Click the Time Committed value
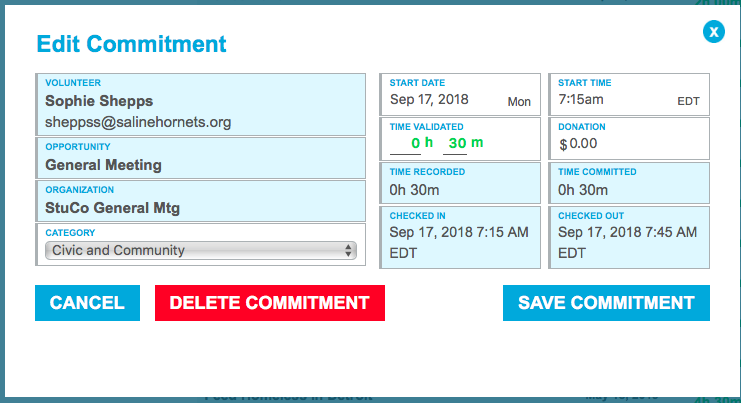The width and height of the screenshot is (741, 403). coord(582,189)
